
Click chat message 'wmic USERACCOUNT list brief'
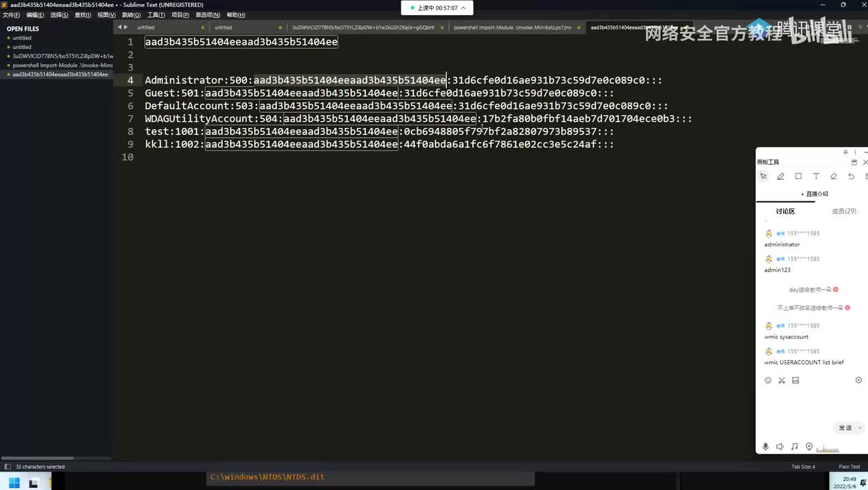tap(804, 363)
